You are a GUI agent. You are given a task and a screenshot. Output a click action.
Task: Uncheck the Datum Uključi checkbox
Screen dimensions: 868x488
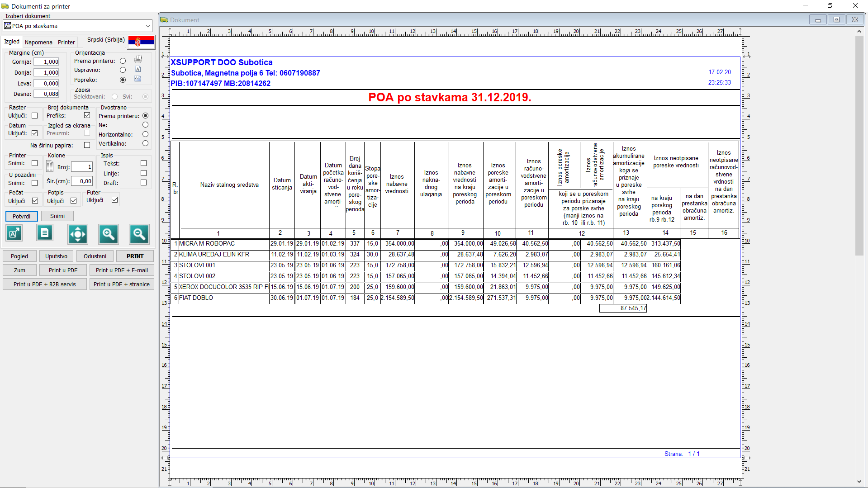[35, 133]
